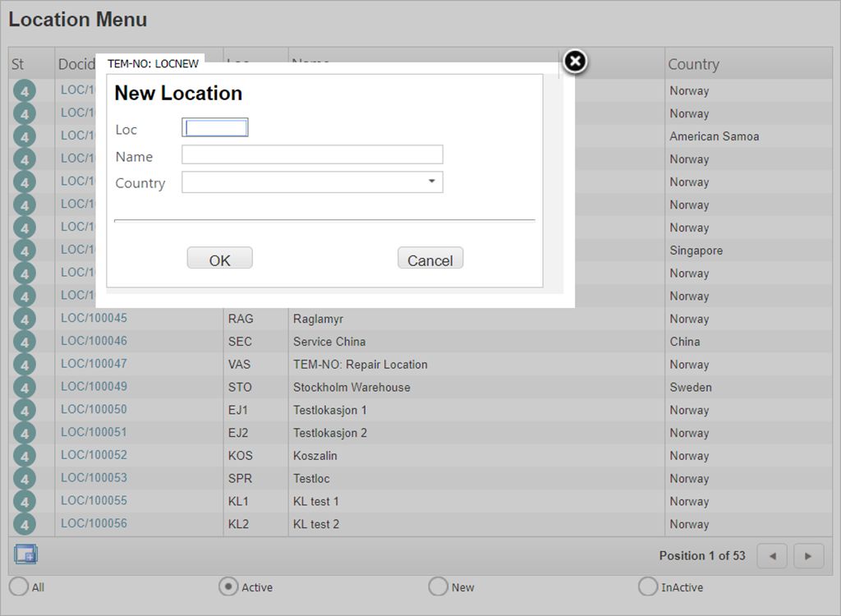Open link LOC/100055
841x616 pixels.
tap(94, 501)
